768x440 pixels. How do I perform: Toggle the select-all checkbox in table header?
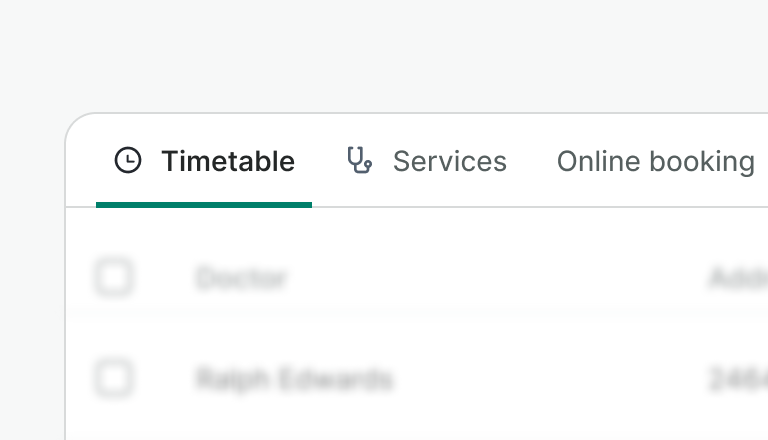(x=113, y=277)
